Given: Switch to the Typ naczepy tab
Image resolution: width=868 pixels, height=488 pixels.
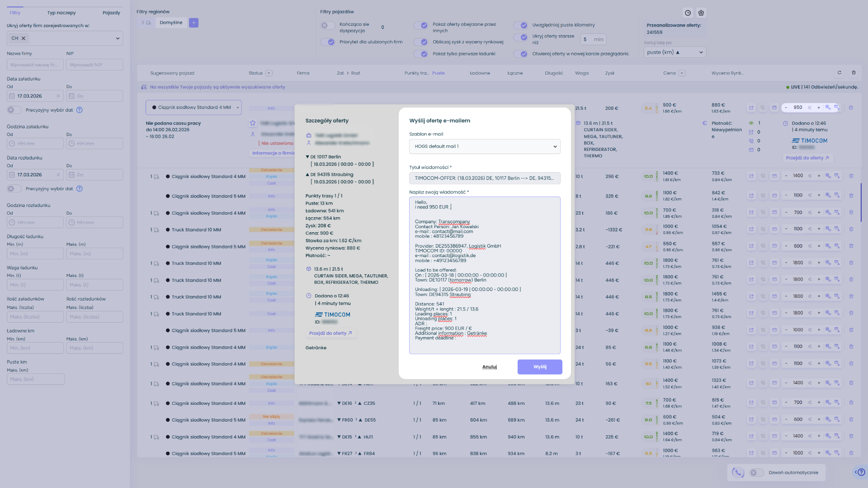Looking at the screenshot, I should 61,13.
